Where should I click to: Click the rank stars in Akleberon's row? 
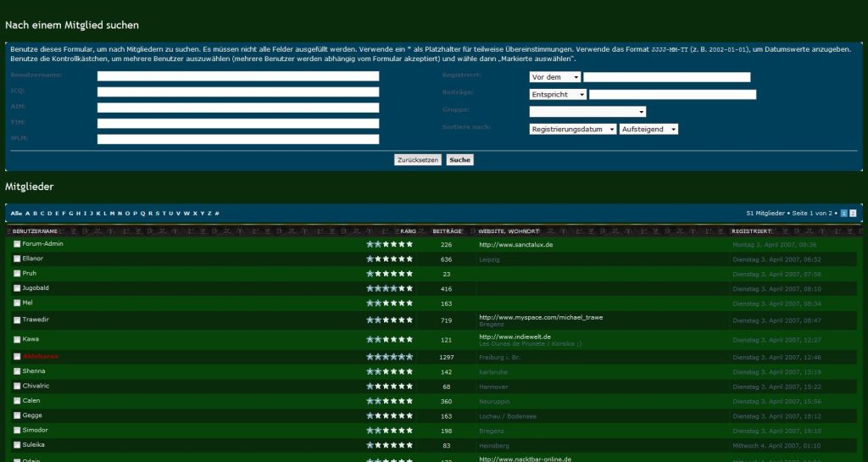[389, 357]
